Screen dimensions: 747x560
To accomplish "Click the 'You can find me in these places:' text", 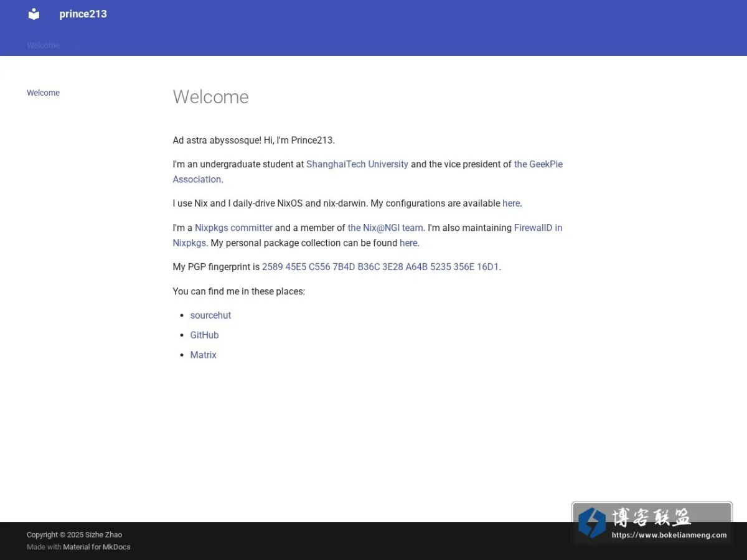I will point(239,291).
